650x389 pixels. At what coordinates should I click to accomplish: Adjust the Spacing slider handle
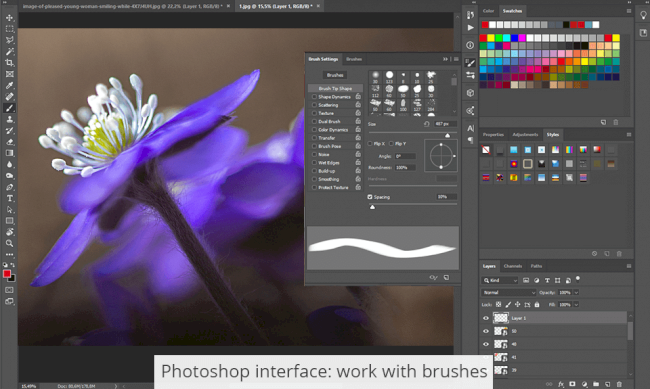pos(372,207)
